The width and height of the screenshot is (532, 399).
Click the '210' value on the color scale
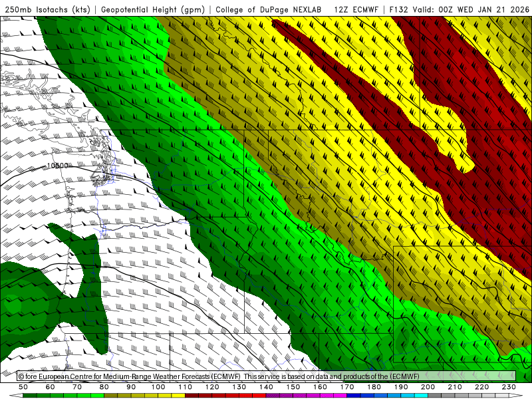pyautogui.click(x=456, y=387)
